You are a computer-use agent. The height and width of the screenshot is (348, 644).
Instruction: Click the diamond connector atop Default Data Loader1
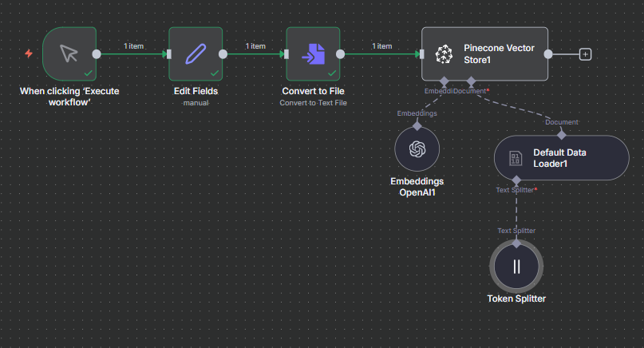(x=561, y=134)
